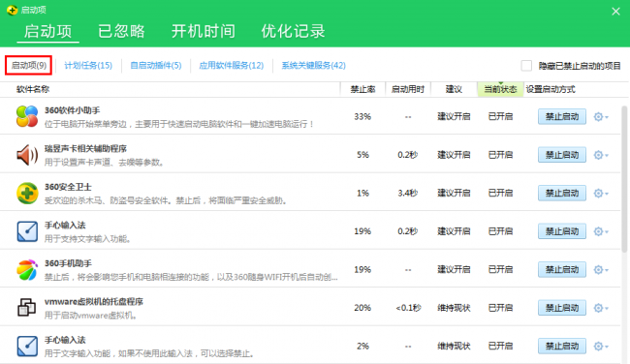This screenshot has width=630, height=364.
Task: Close the 启动项 window
Action: (615, 12)
